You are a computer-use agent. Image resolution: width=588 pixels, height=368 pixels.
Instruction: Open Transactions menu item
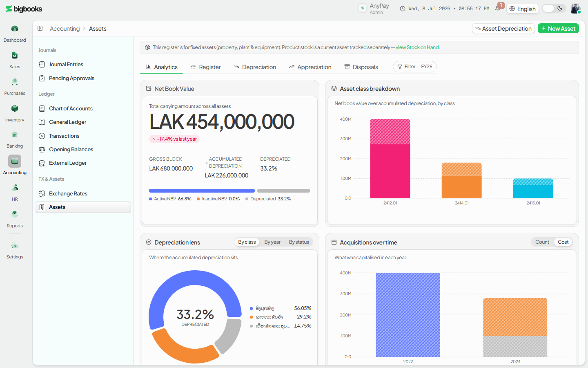tap(83, 136)
